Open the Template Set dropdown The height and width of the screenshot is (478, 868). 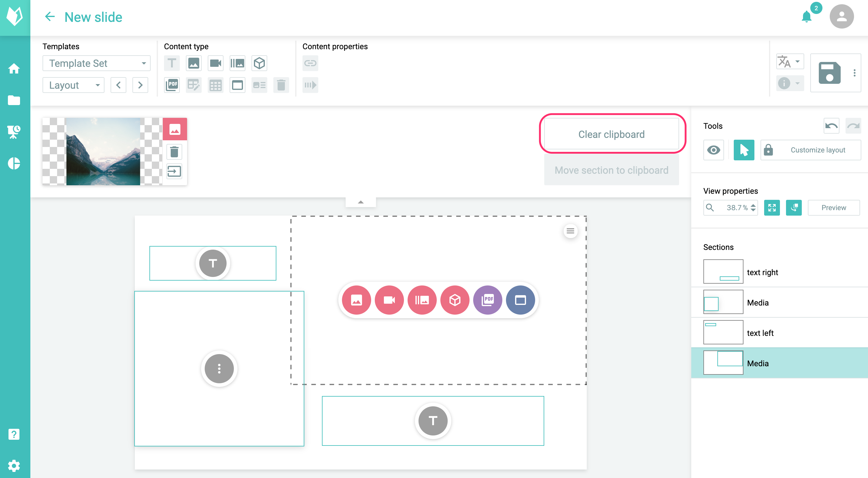[96, 63]
